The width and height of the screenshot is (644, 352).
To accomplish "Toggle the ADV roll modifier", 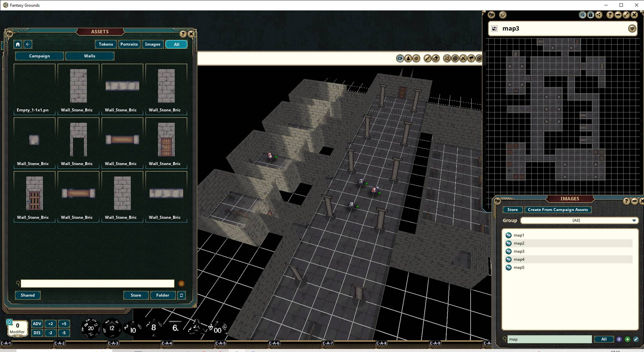I will 37,324.
